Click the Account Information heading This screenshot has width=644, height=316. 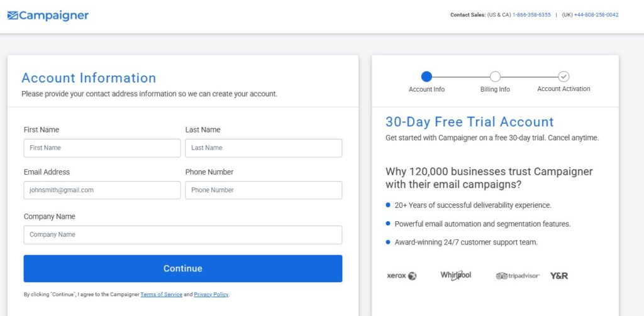[89, 78]
